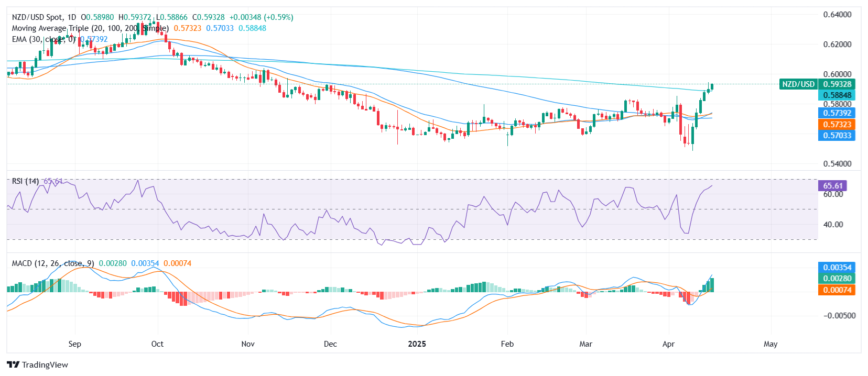
Task: Select the orange 0.00074 MACD signal label
Action: click(837, 290)
